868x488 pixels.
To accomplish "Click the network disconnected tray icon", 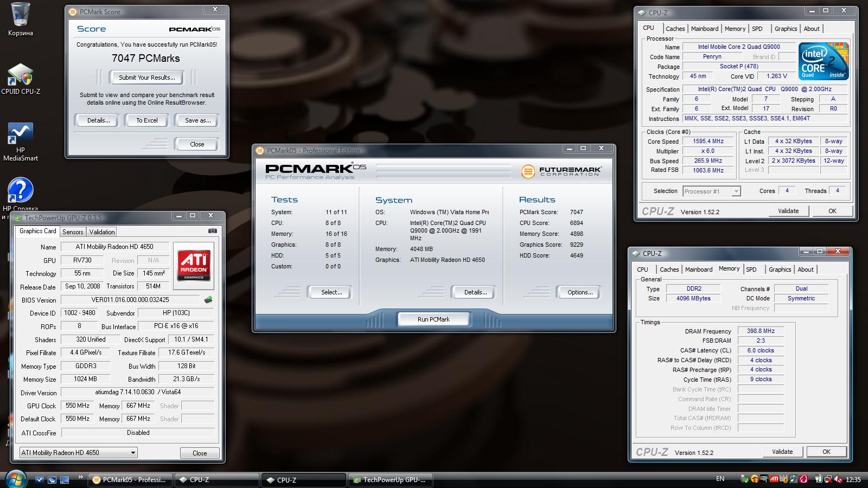I will [828, 479].
